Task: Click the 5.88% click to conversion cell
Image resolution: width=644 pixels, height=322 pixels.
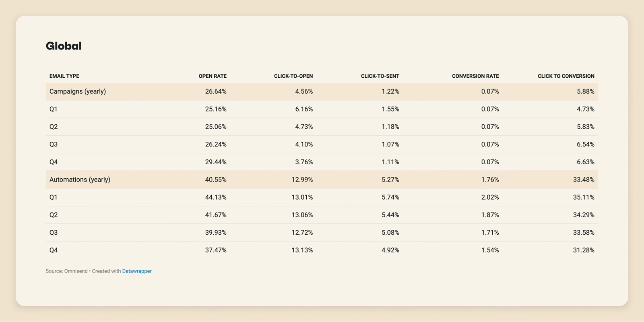Action: tap(586, 91)
